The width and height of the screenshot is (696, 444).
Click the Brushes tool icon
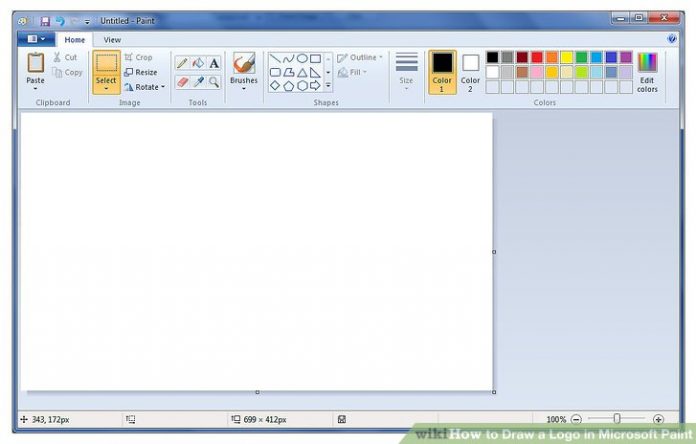pos(243,65)
